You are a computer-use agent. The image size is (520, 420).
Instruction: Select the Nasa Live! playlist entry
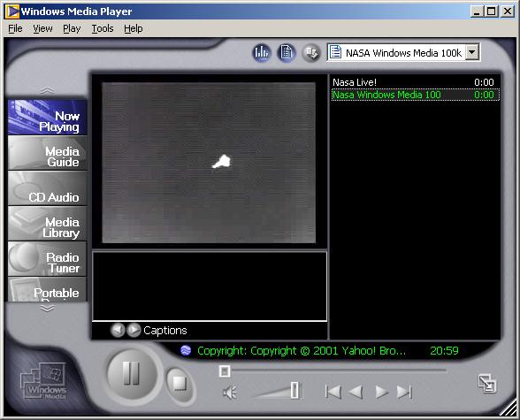pos(416,82)
